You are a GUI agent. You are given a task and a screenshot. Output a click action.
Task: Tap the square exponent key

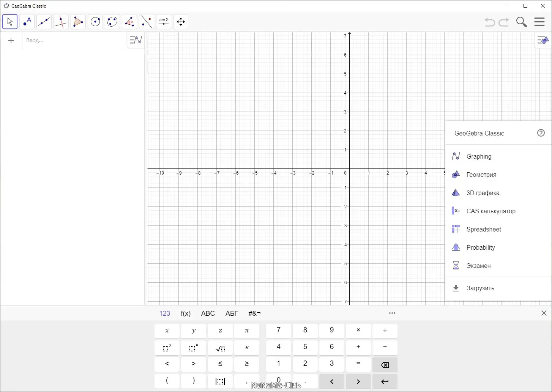click(167, 347)
